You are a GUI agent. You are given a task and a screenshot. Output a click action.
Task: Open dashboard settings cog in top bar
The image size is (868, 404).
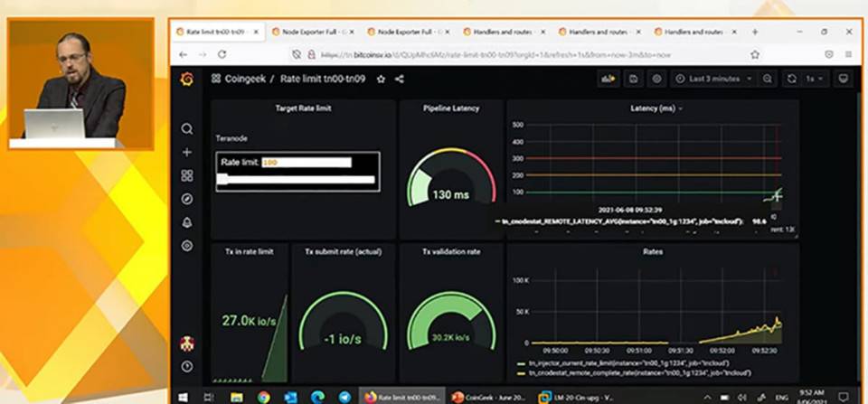click(x=656, y=80)
